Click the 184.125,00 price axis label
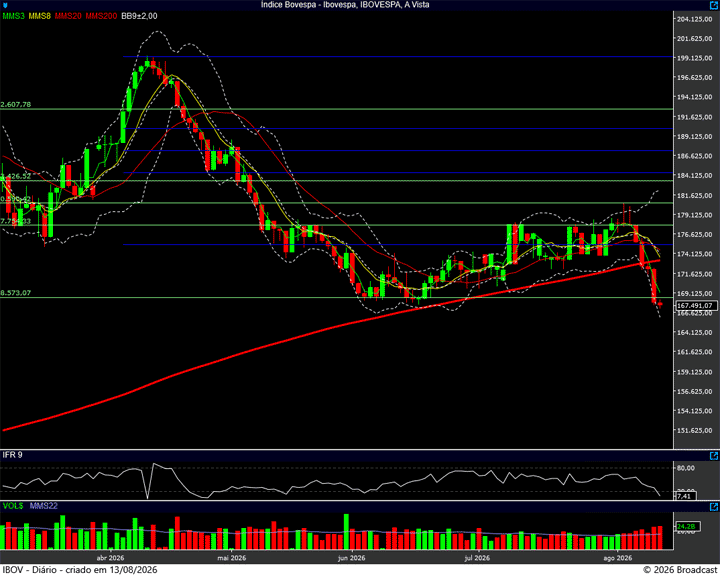The height and width of the screenshot is (575, 720). (695, 175)
